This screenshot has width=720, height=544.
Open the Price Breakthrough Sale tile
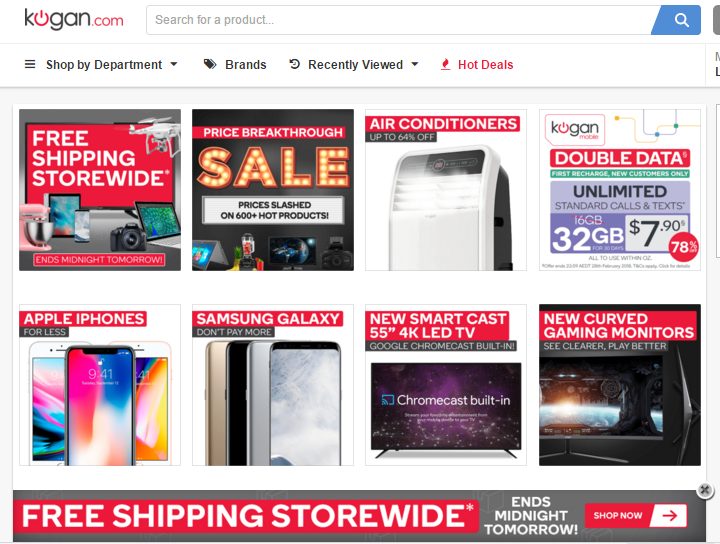tap(273, 190)
